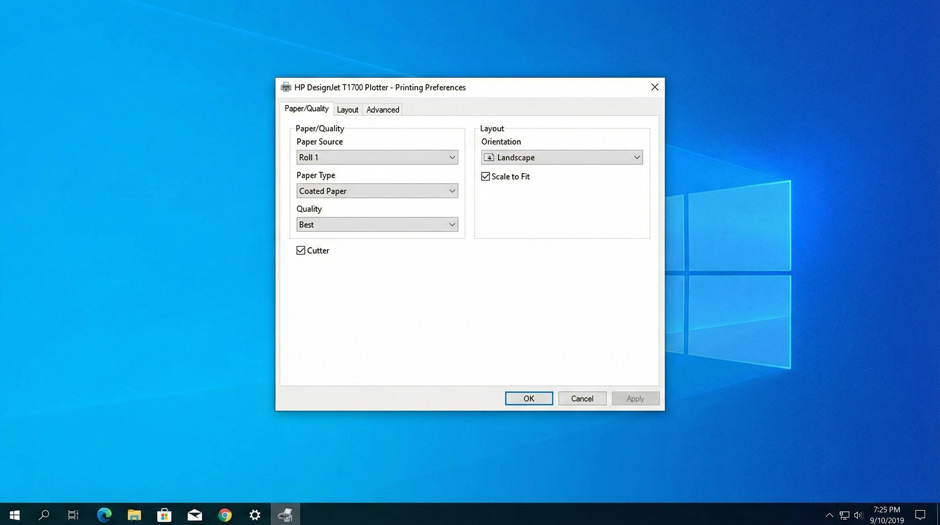Screen dimensions: 940x525
Task: Click the taskbar Search icon
Action: (44, 515)
